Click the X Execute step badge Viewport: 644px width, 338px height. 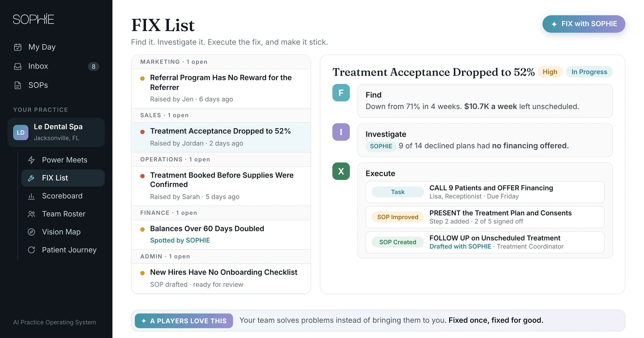341,171
